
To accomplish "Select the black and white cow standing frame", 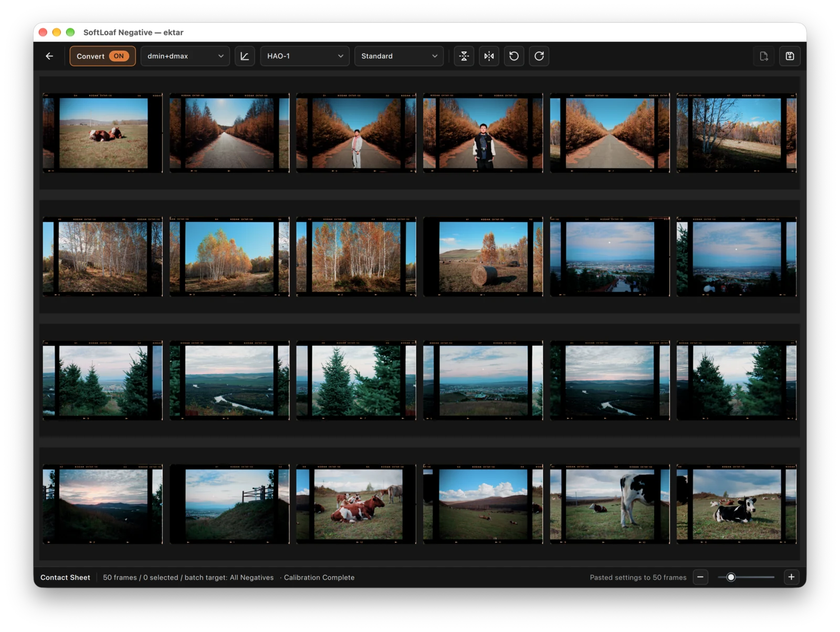I will (x=610, y=504).
